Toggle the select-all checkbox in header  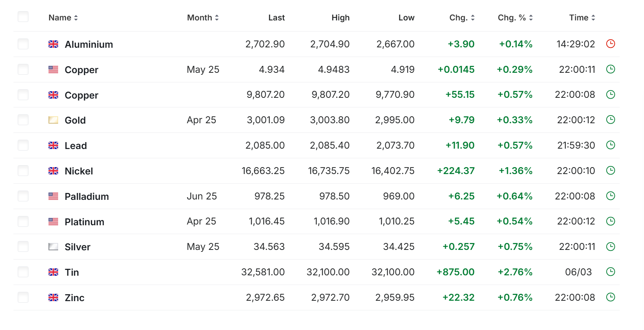23,17
